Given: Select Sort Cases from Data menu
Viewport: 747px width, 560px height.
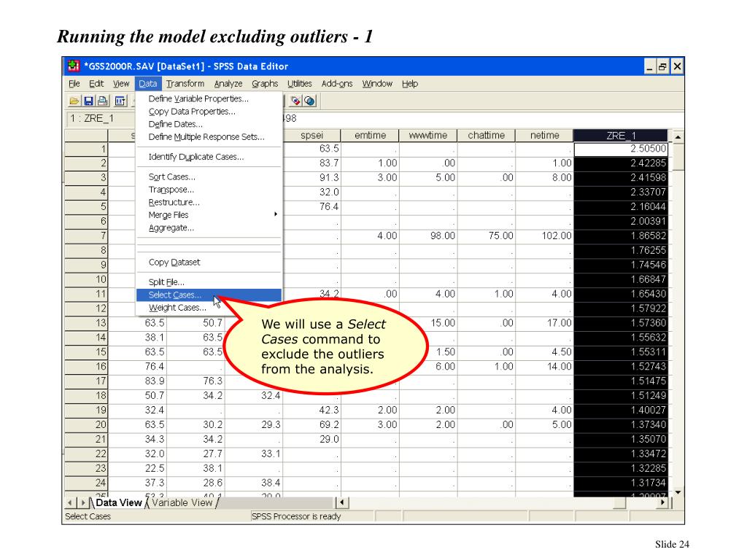Looking at the screenshot, I should pos(209,176).
